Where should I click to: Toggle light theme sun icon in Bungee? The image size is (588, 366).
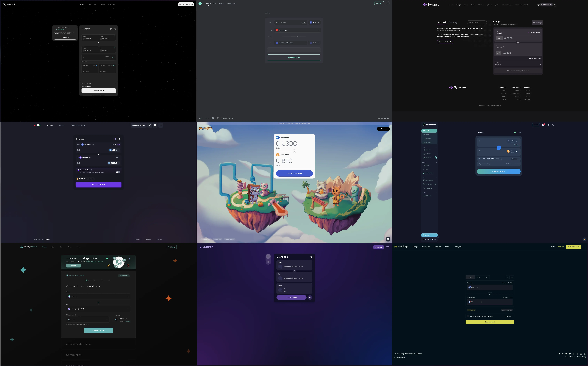click(x=150, y=125)
